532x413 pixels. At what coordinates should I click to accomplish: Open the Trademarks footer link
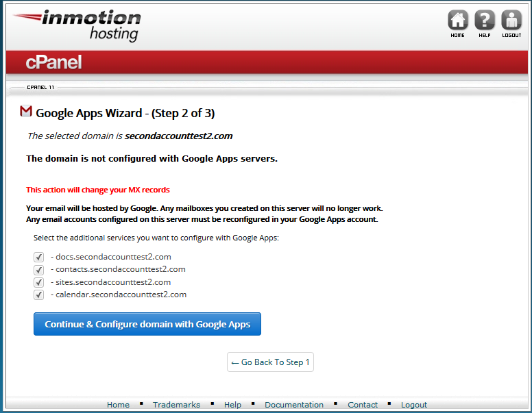176,405
